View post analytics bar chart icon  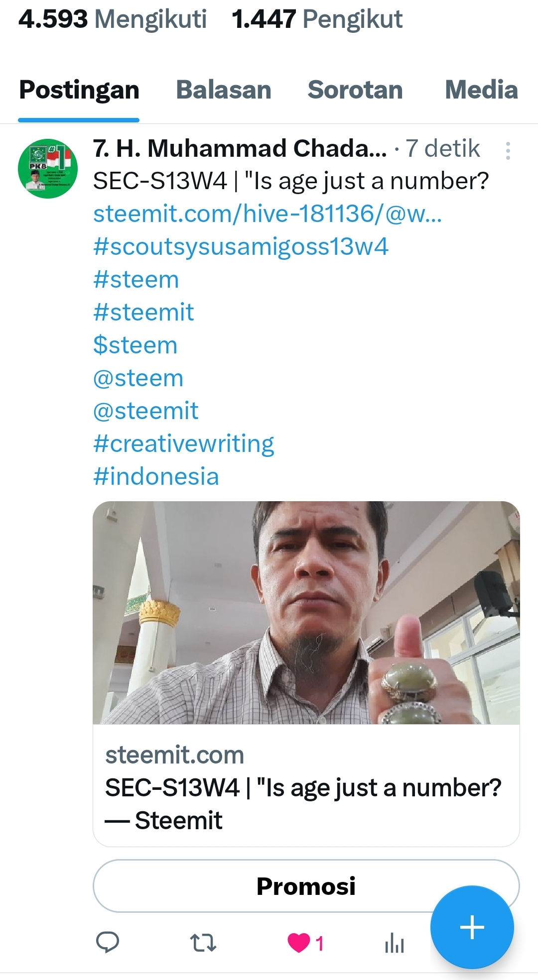pyautogui.click(x=394, y=942)
